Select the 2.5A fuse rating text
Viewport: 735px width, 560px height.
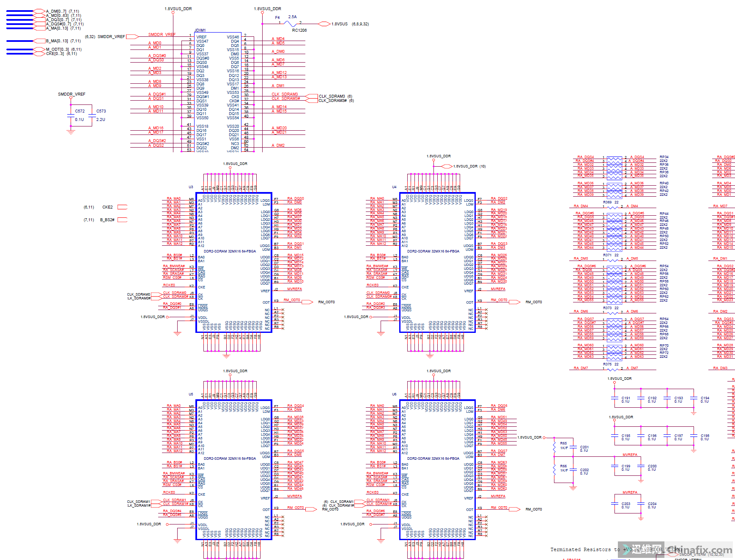[292, 17]
